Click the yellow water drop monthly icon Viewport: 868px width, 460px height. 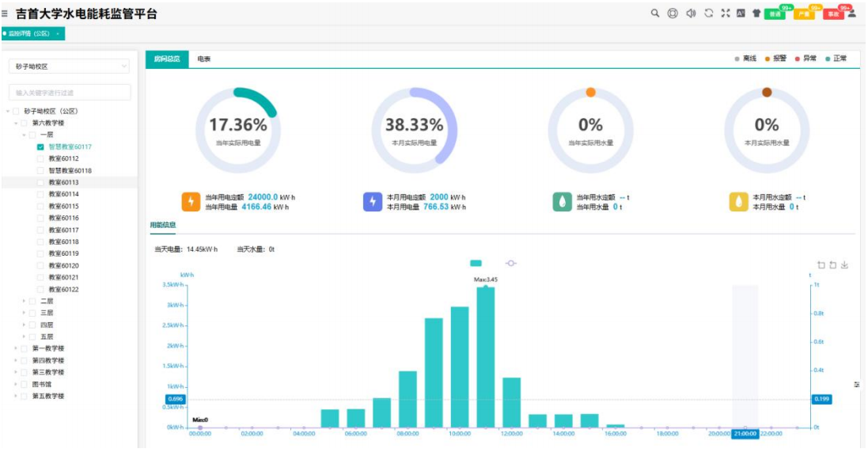[x=738, y=202]
